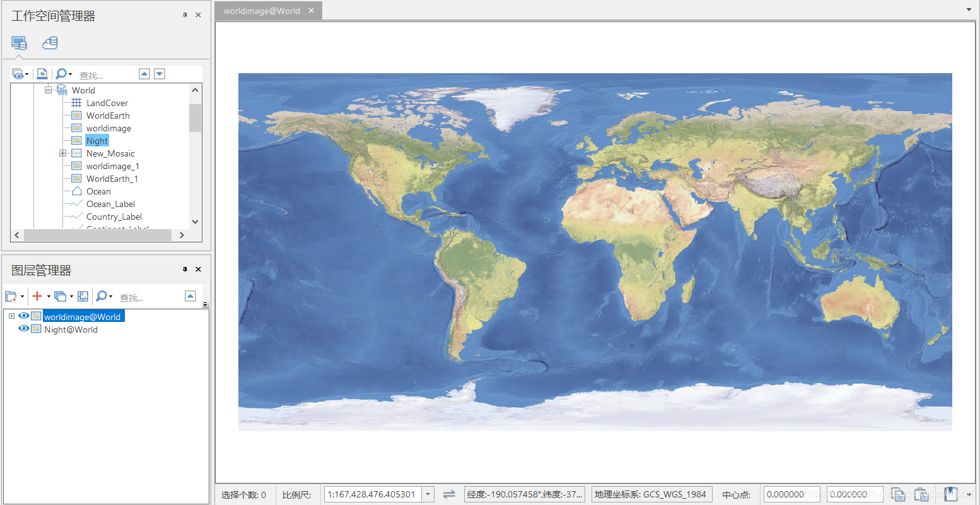Image resolution: width=980 pixels, height=505 pixels.
Task: Click the LandCover grid dataset icon
Action: 76,103
